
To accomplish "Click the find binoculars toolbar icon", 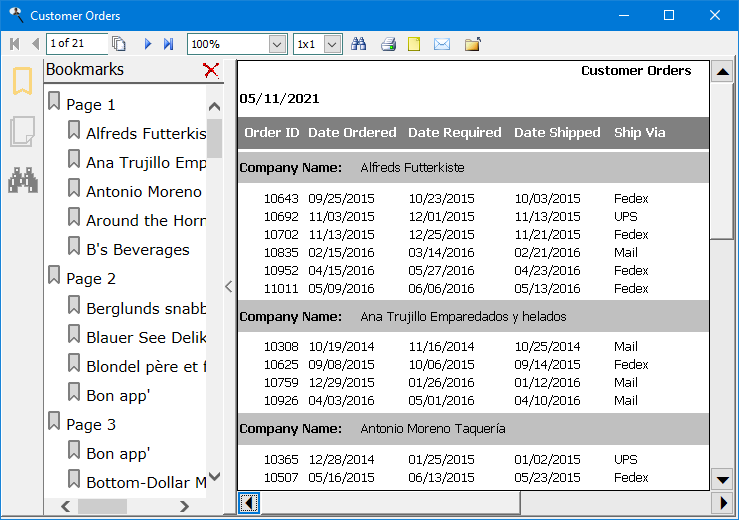I will tap(359, 44).
